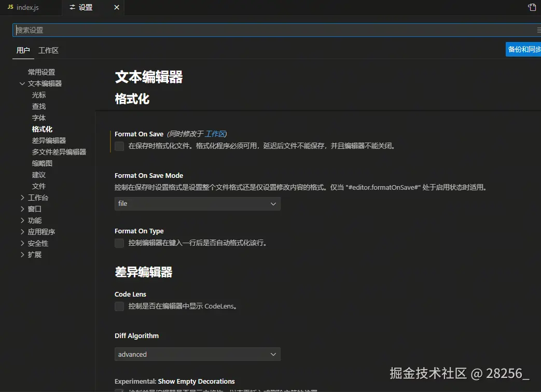541x392 pixels.
Task: Switch to the 设置 tab
Action: (86, 7)
